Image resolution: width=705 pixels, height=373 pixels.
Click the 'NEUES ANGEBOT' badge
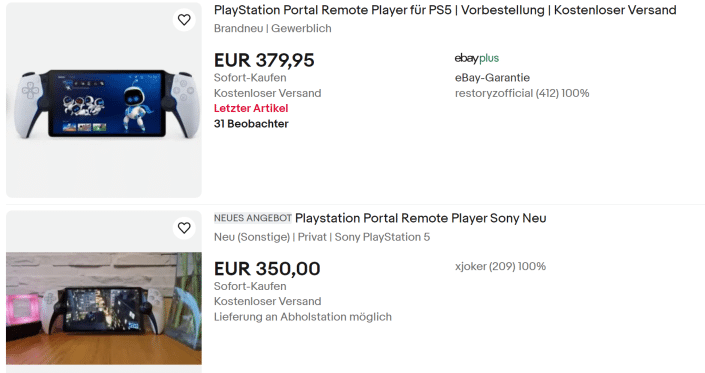[x=253, y=218]
